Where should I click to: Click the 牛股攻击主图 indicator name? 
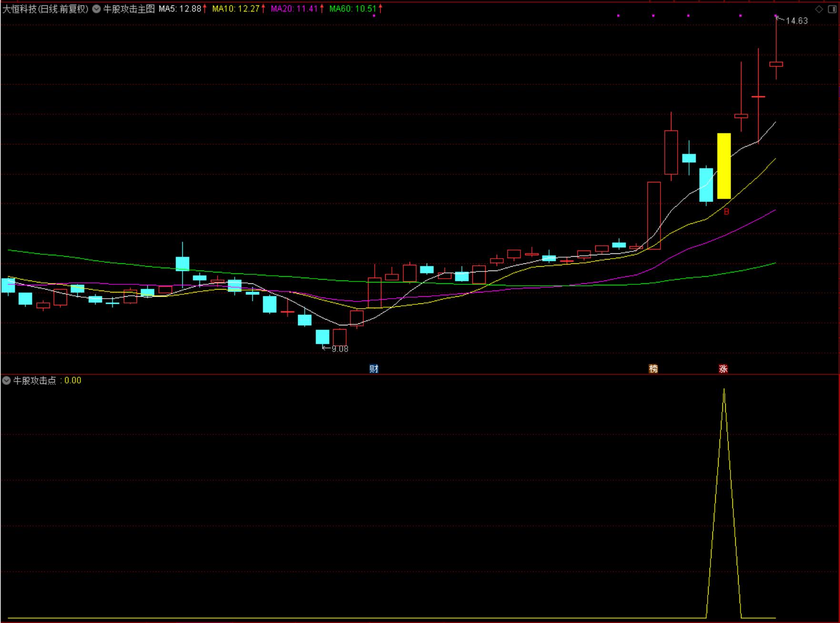[129, 9]
